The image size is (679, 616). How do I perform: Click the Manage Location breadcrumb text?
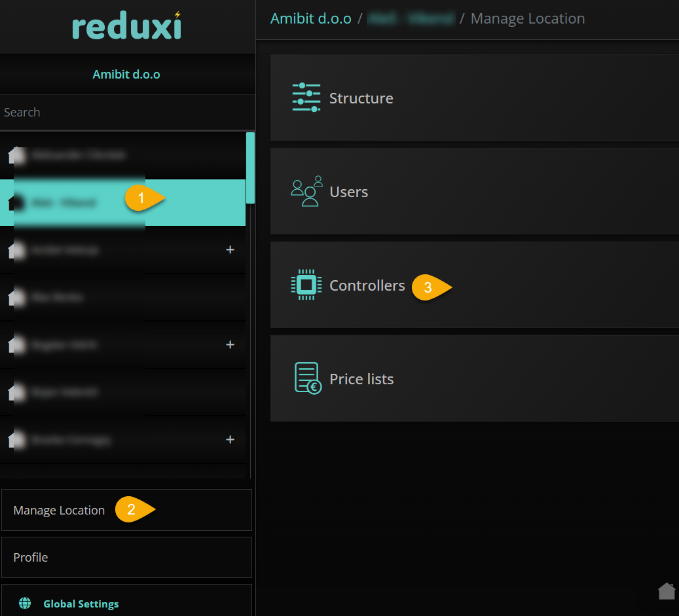click(x=528, y=18)
